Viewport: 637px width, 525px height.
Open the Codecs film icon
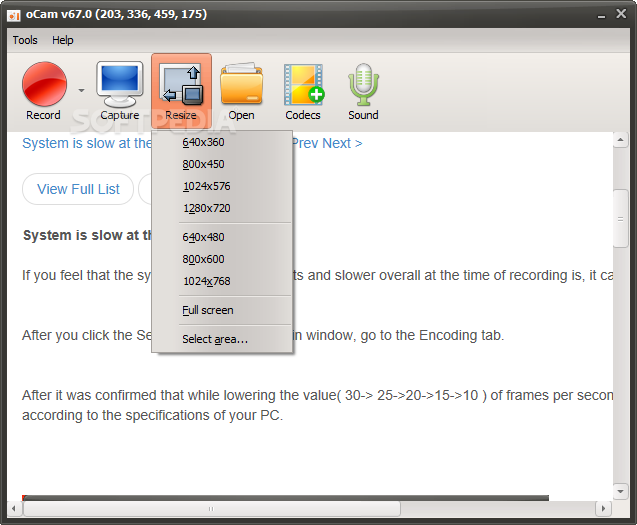303,85
